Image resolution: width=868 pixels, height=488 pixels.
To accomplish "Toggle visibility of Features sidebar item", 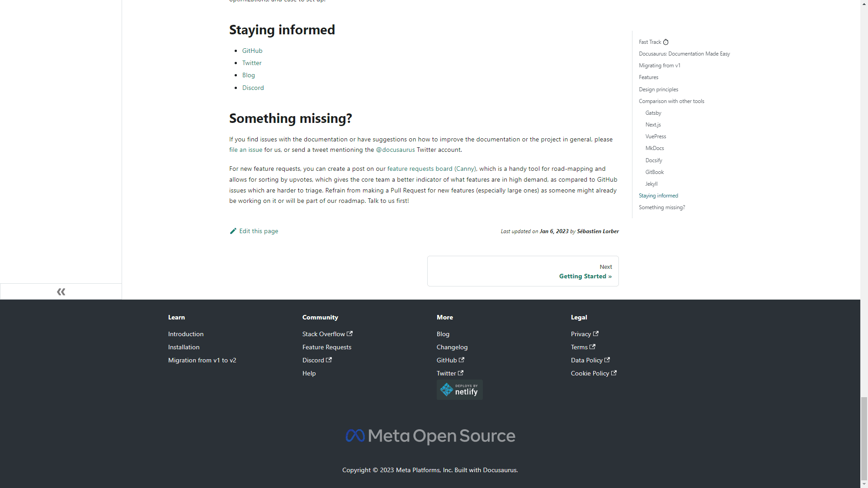I will (648, 77).
